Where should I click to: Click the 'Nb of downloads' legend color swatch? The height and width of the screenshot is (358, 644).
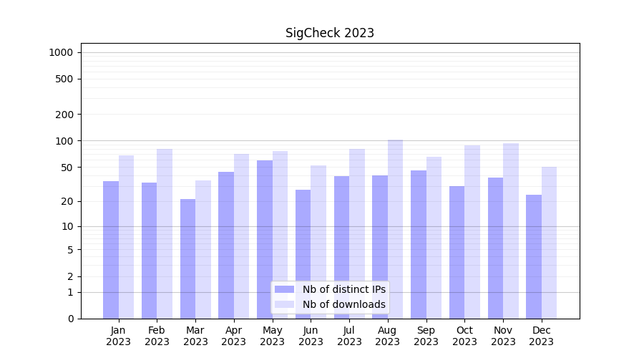(x=284, y=304)
